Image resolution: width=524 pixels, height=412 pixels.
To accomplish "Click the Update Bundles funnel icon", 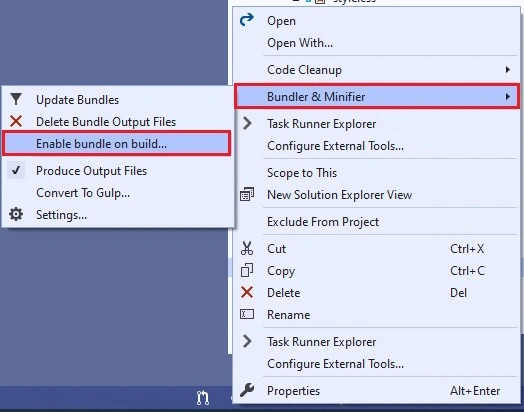I will tap(16, 99).
